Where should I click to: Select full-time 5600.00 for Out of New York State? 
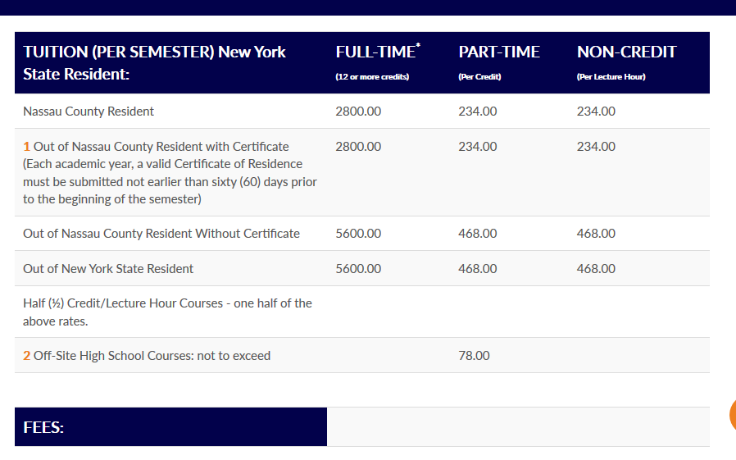358,268
